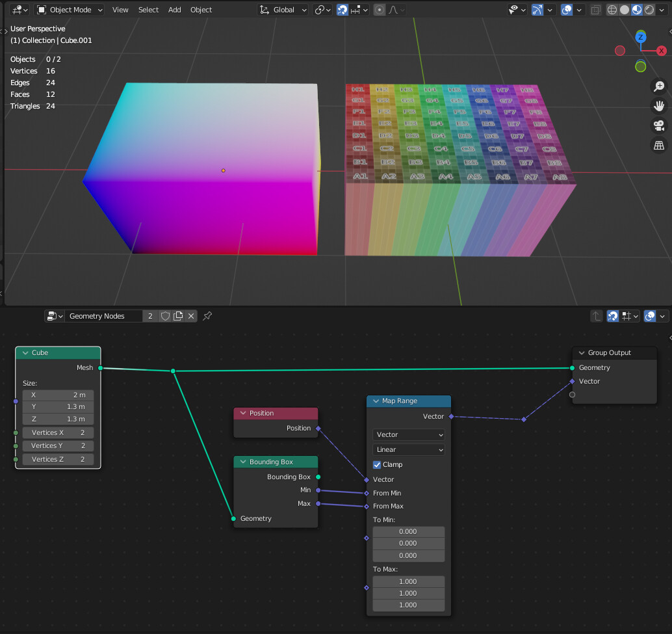Enable snapping with the magnet icon
672x634 pixels.
[342, 10]
